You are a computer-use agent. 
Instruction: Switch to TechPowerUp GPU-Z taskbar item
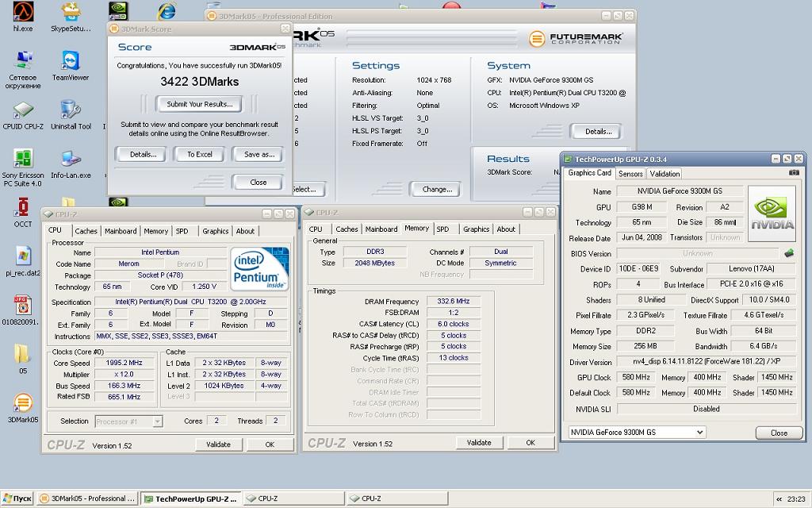[x=190, y=498]
